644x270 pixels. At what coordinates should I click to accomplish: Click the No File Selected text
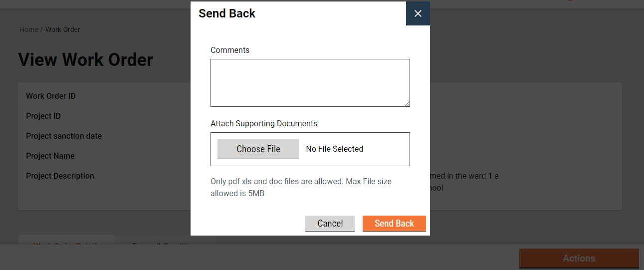tap(334, 149)
